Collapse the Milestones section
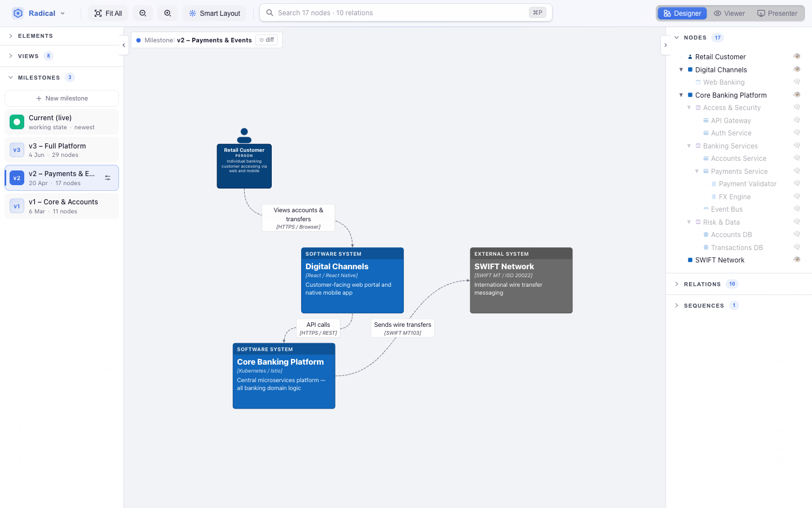 (x=61, y=77)
